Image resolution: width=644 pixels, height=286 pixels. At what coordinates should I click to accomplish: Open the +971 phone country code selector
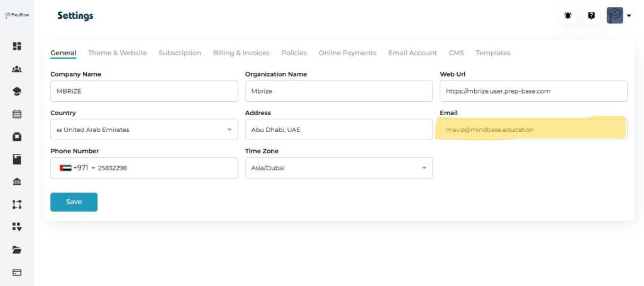point(78,168)
